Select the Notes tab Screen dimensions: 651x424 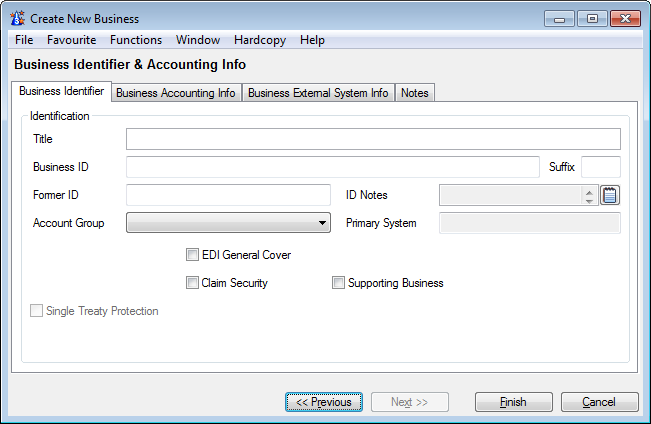coord(414,93)
